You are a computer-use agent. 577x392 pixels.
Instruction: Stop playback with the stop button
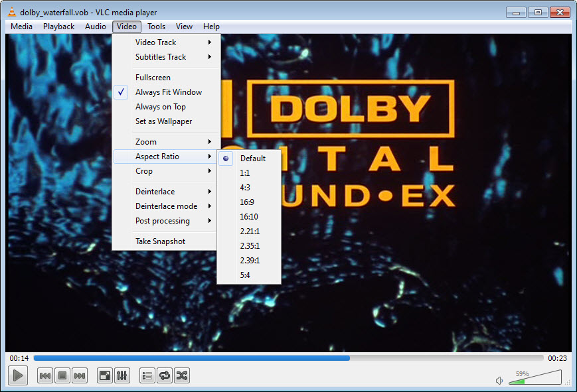[62, 375]
